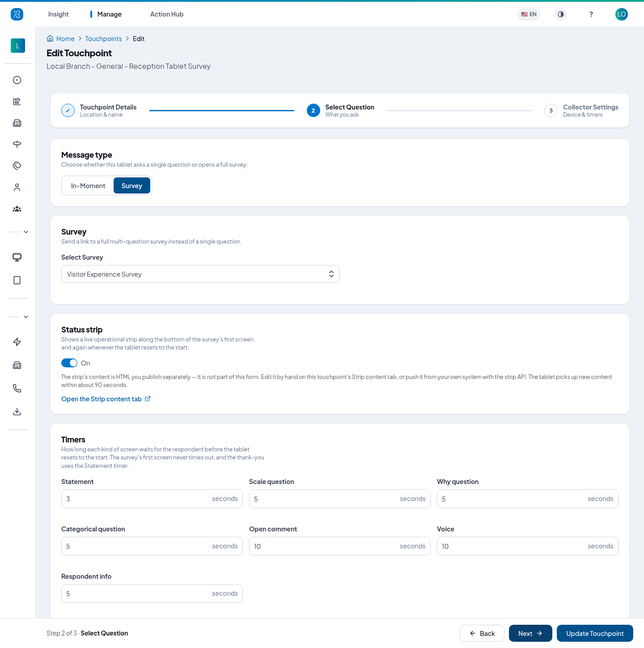Toggle the dark mode contrast icon
Viewport: 644px width, 648px height.
pyautogui.click(x=561, y=14)
